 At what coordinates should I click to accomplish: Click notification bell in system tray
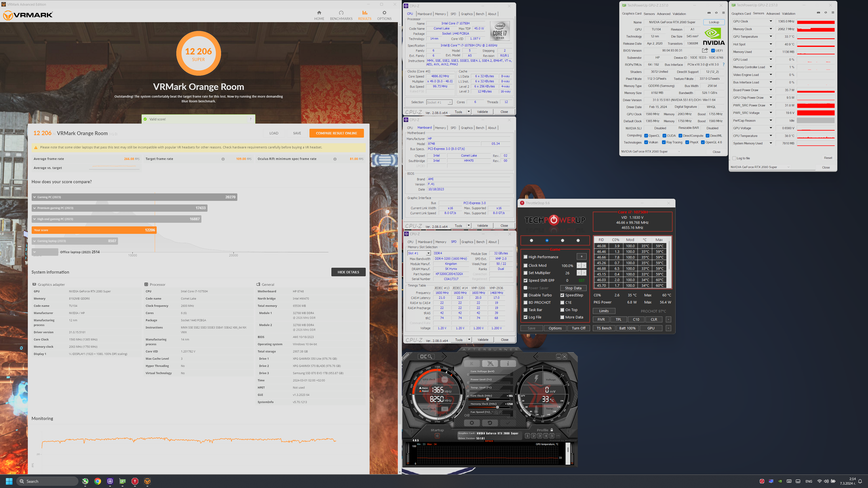pyautogui.click(x=860, y=481)
